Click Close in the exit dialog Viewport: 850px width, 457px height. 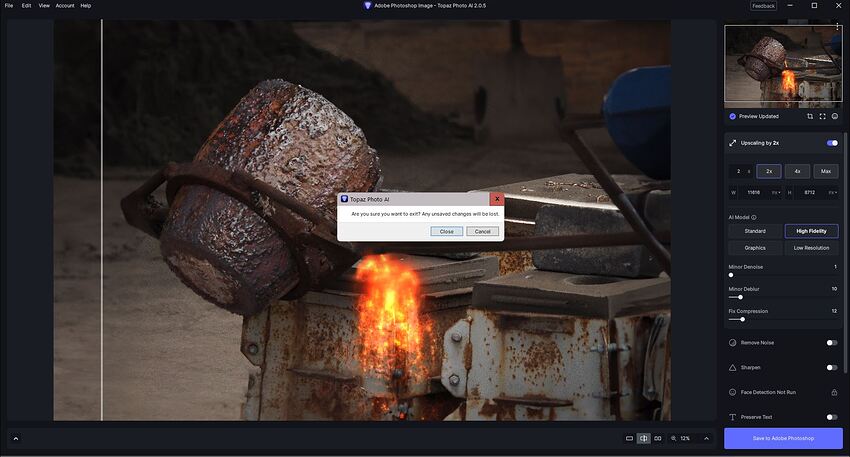coord(447,231)
